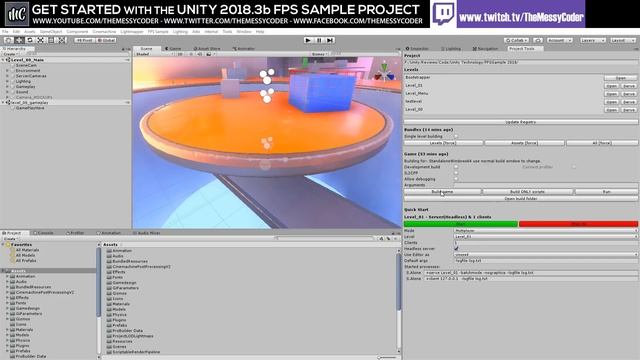Switch to the Navigation tab
The height and width of the screenshot is (360, 640).
coord(485,49)
